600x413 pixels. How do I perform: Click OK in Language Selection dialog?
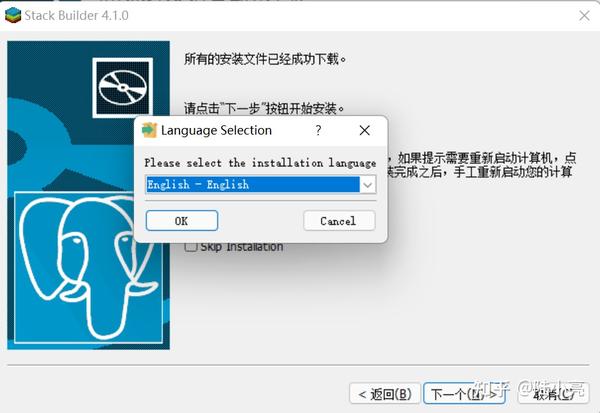(182, 221)
